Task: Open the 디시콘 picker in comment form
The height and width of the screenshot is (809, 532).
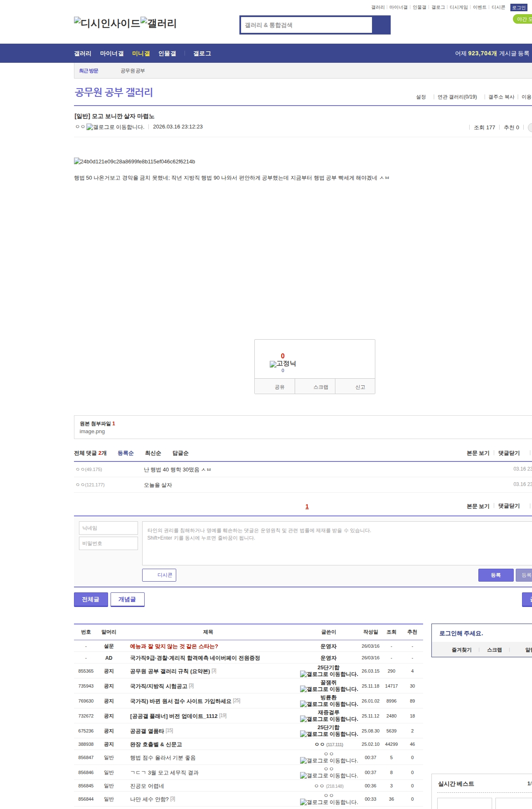Action: point(159,575)
